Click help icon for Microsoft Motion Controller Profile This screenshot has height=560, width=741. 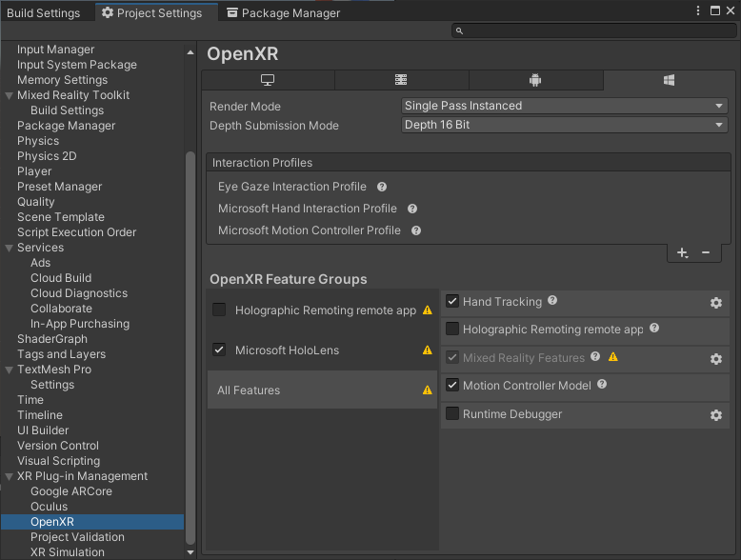pyautogui.click(x=416, y=230)
